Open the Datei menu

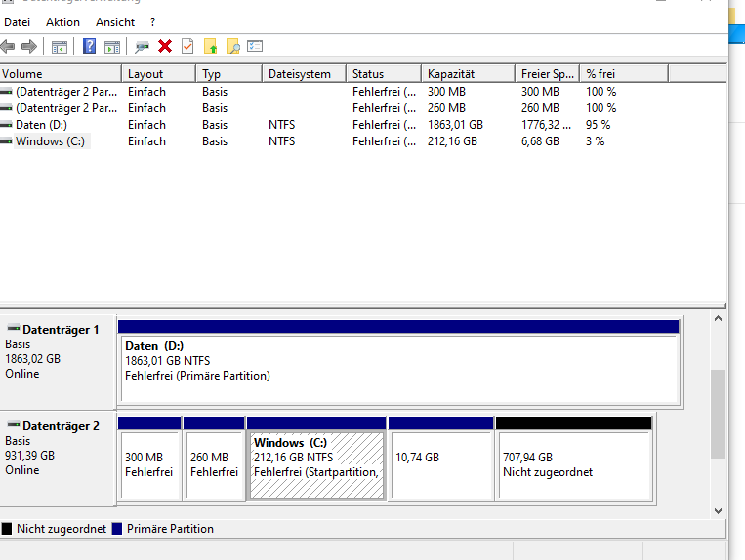click(18, 22)
